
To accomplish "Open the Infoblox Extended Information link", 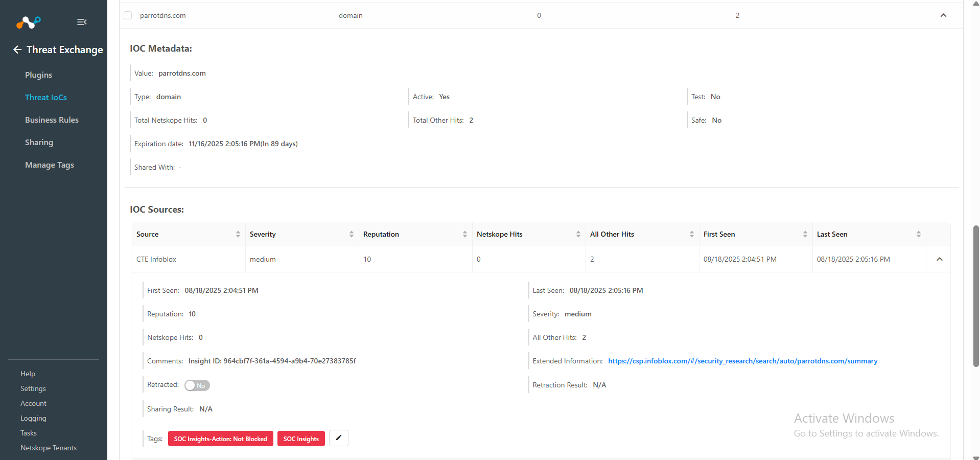I will 742,361.
